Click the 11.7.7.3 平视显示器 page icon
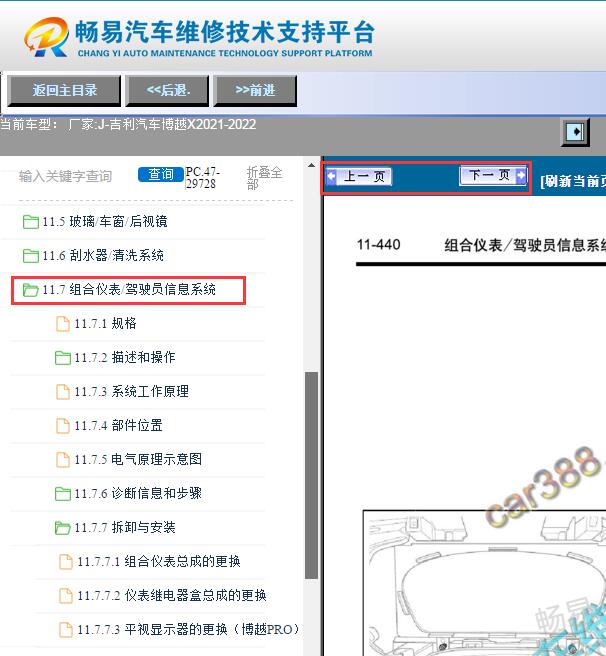The width and height of the screenshot is (606, 656). pos(66,630)
